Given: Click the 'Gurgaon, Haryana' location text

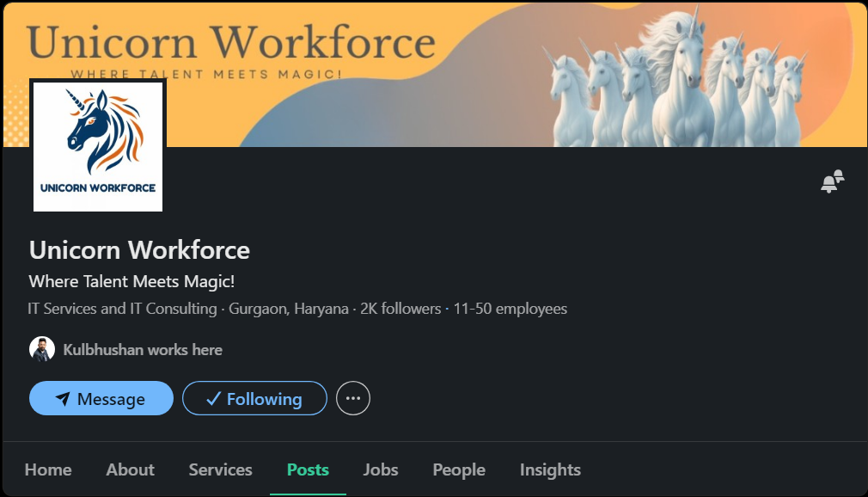Looking at the screenshot, I should [x=288, y=309].
